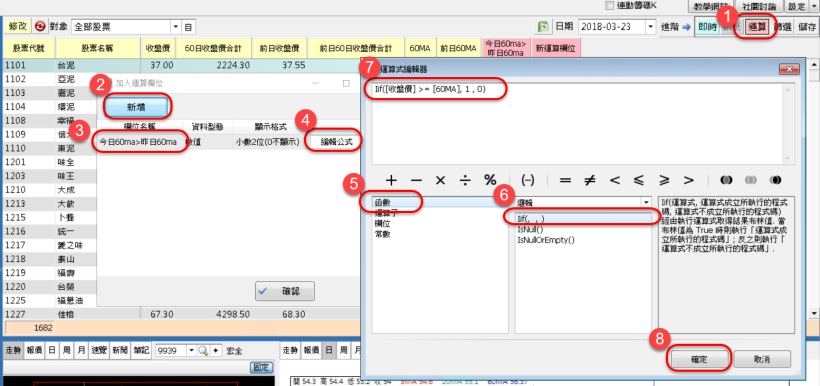Click the first logical circles operator icon
Screen dimensions: 820x386
[726, 180]
